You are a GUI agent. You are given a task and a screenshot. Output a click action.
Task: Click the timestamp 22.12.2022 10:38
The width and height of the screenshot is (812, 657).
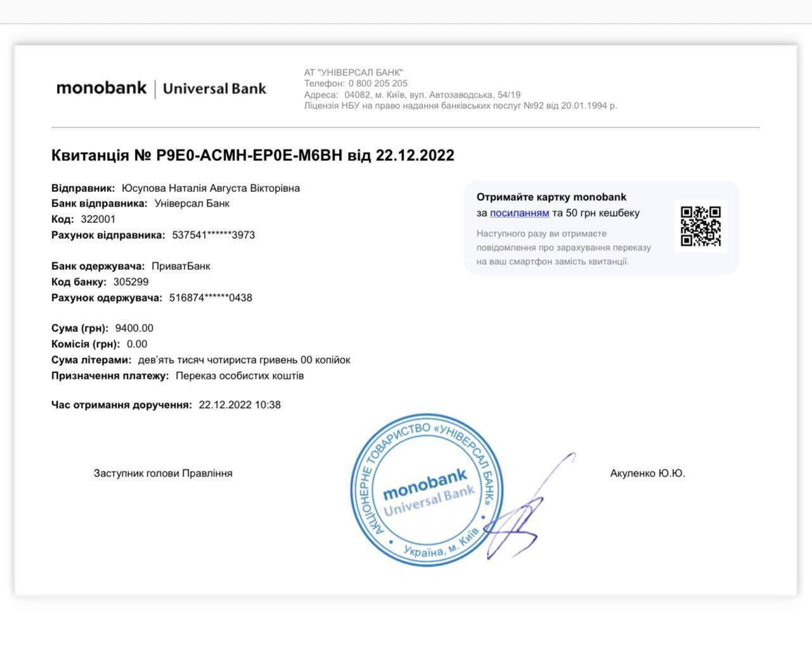click(x=240, y=405)
